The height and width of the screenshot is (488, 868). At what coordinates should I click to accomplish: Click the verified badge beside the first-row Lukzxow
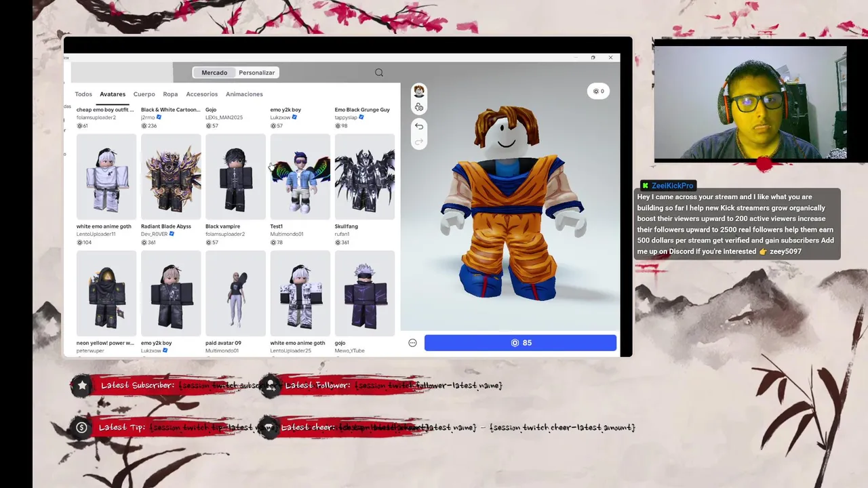[294, 117]
